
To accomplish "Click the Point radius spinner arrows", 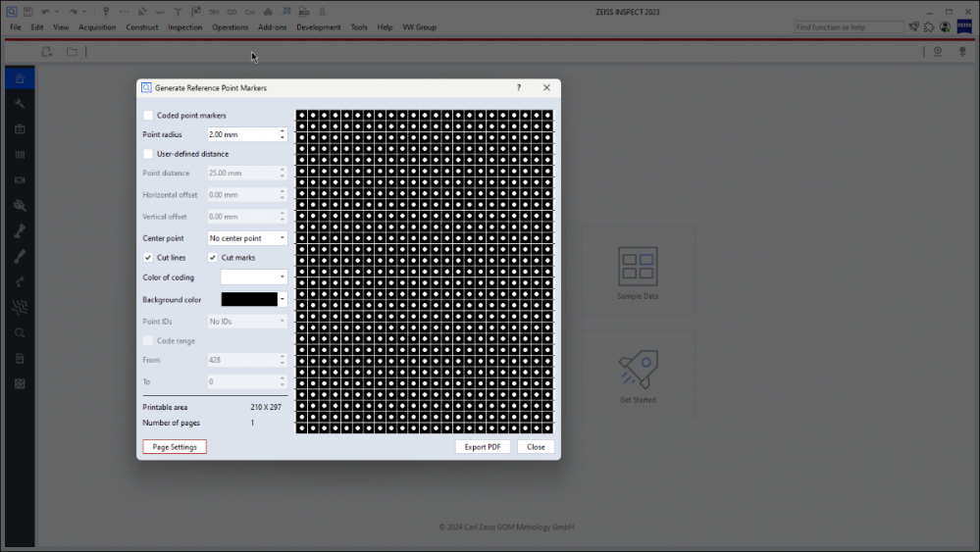I will tap(283, 134).
